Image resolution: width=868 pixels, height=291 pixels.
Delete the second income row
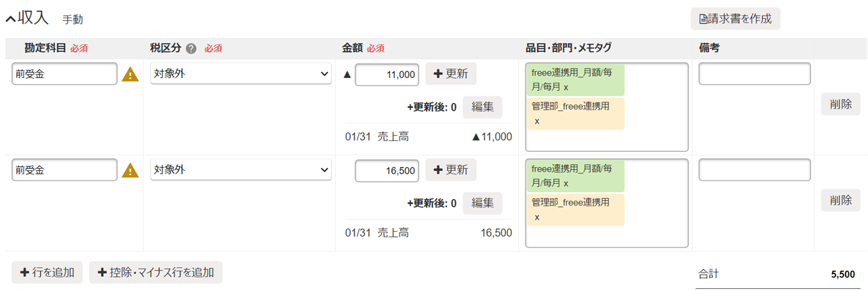click(x=840, y=201)
